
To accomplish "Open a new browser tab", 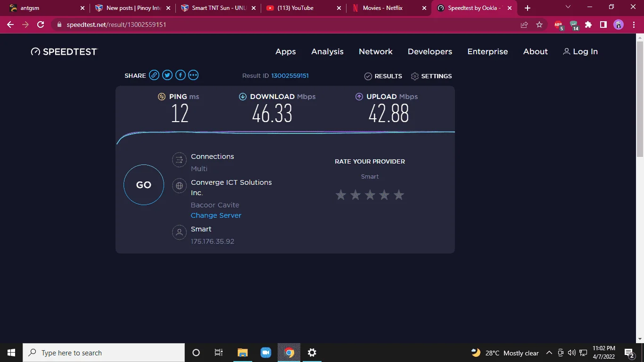I will click(528, 8).
